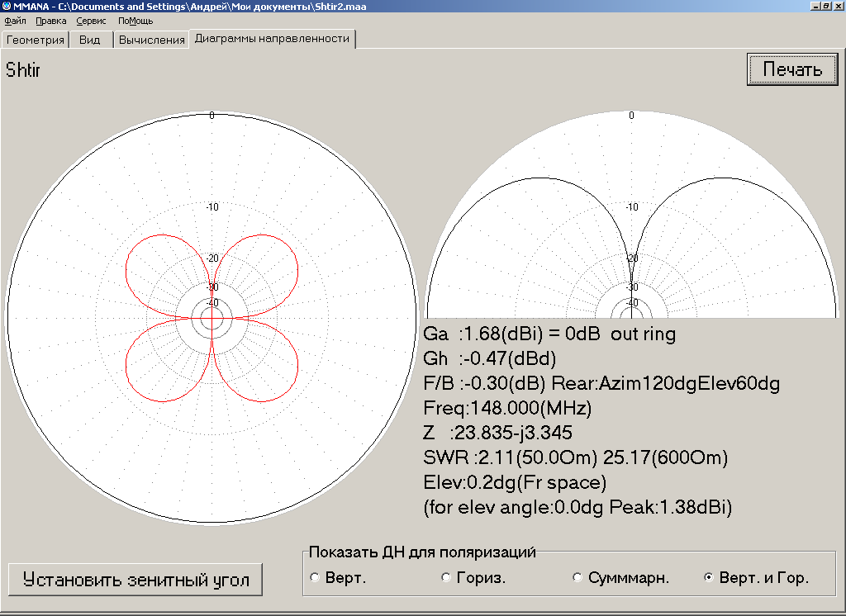Image resolution: width=846 pixels, height=616 pixels.
Task: Switch to the Вид tab
Action: (x=90, y=40)
